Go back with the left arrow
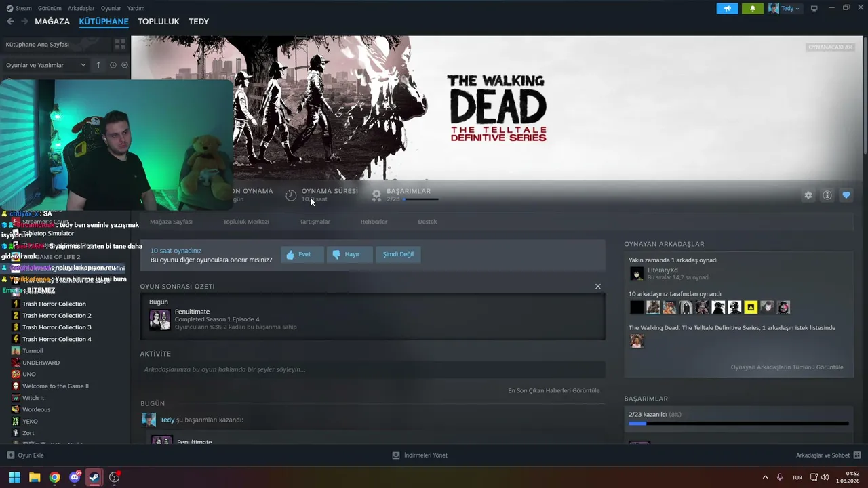The image size is (868, 488). [10, 22]
